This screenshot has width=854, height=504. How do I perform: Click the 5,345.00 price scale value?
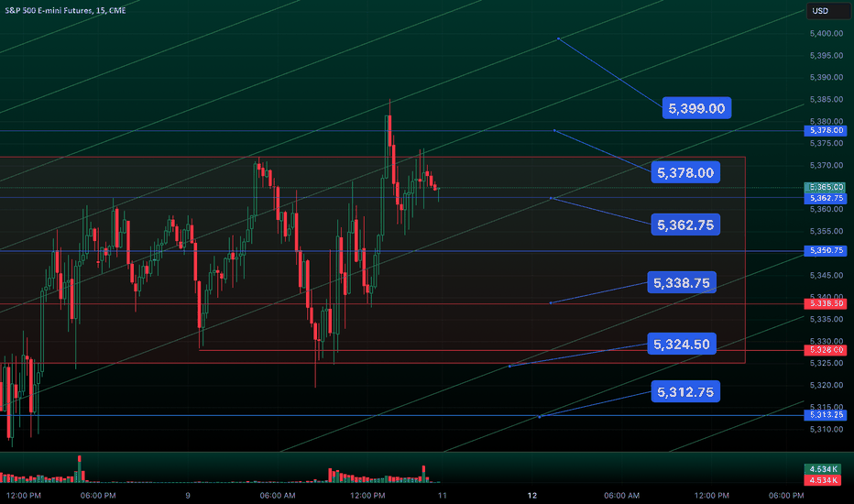827,276
